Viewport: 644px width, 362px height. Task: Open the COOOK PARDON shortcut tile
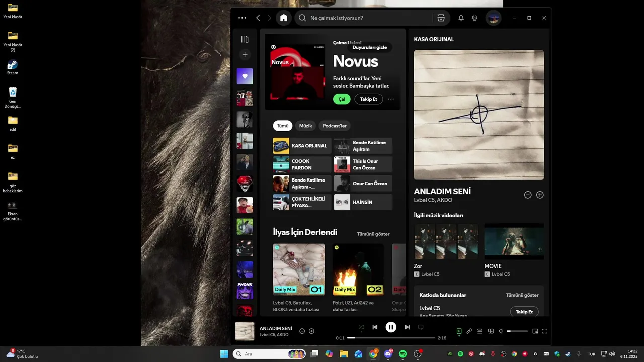[x=302, y=164]
